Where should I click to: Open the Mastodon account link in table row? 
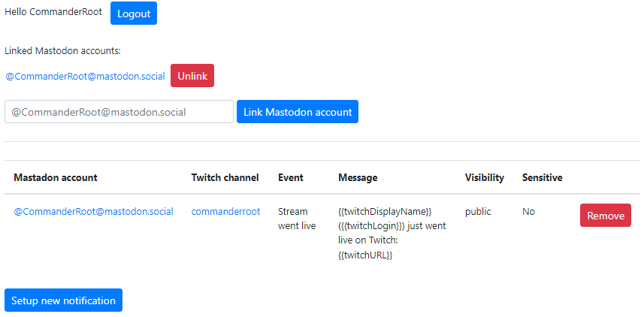click(94, 212)
